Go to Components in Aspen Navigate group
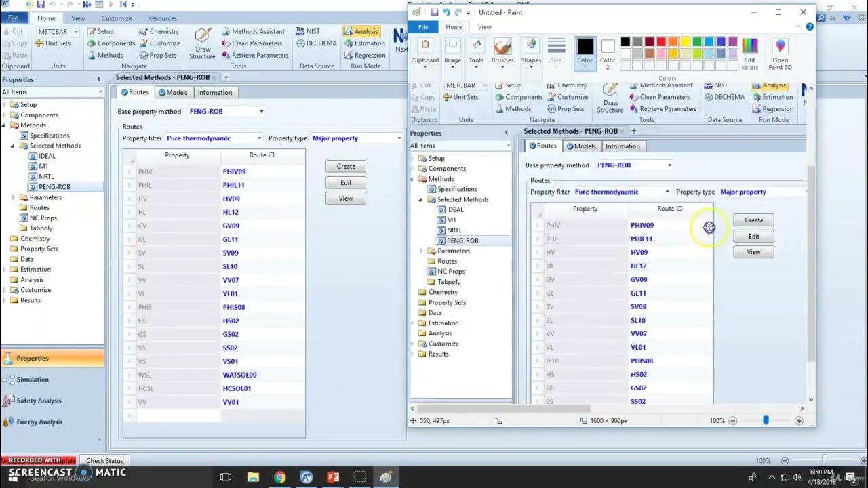The width and height of the screenshot is (868, 488). [x=111, y=43]
